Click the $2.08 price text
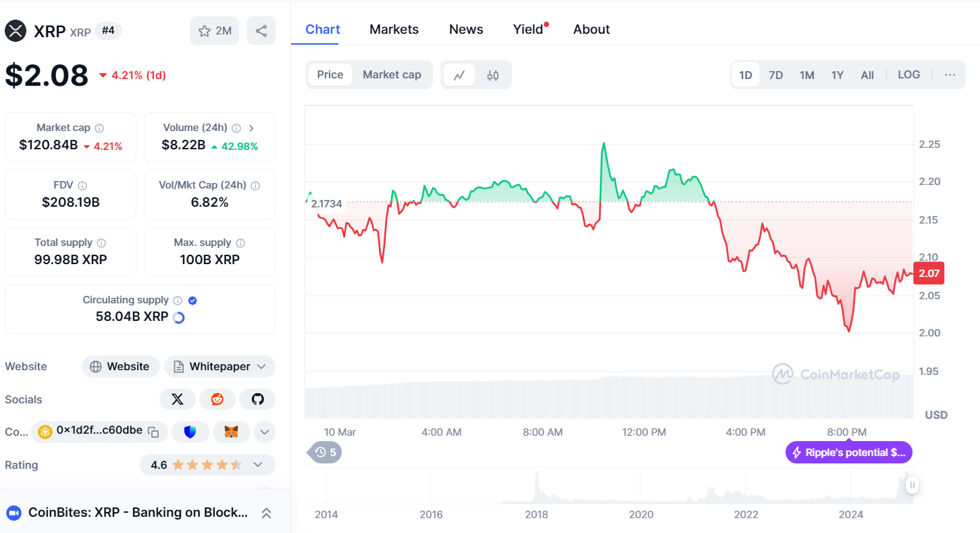980x533 pixels. point(47,75)
